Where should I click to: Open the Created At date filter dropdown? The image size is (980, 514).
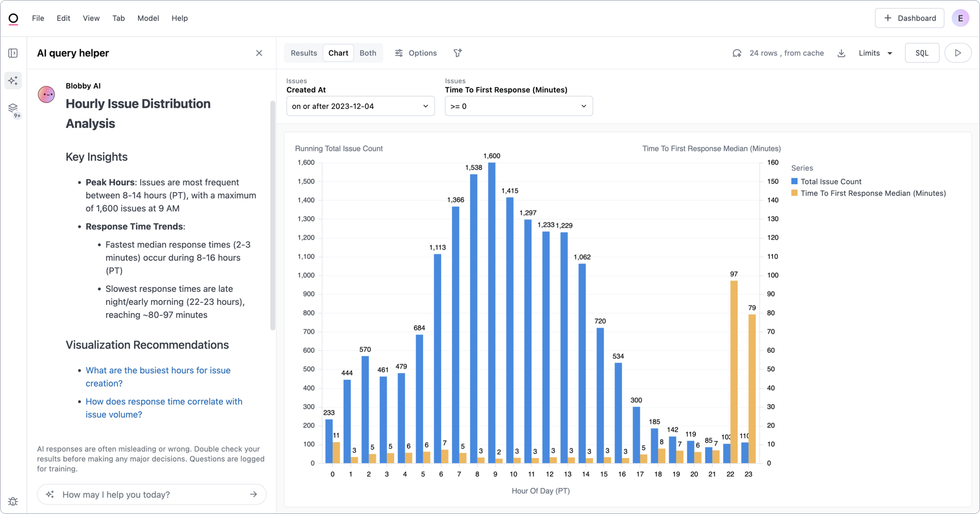click(x=360, y=106)
